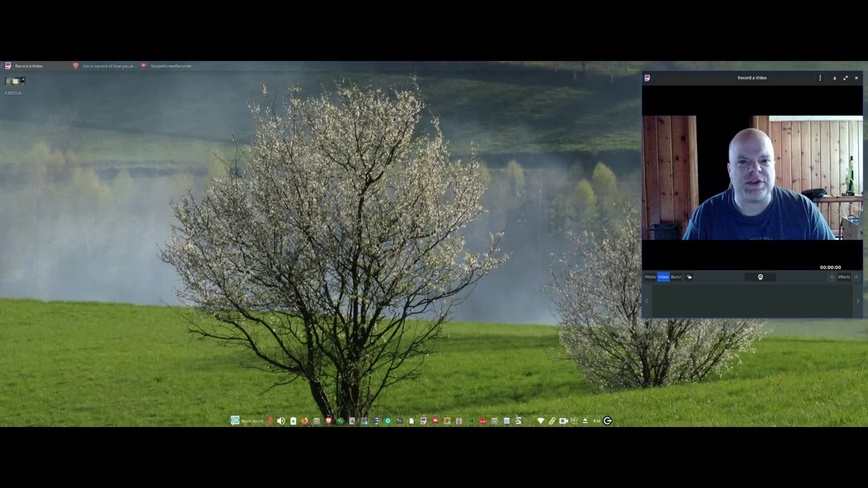Image resolution: width=868 pixels, height=488 pixels.
Task: Switch to Burst mode
Action: (x=676, y=277)
